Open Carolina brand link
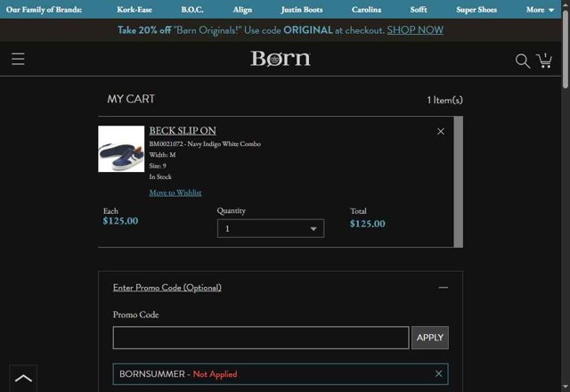Screen dimensions: 570x392 [x=366, y=10]
